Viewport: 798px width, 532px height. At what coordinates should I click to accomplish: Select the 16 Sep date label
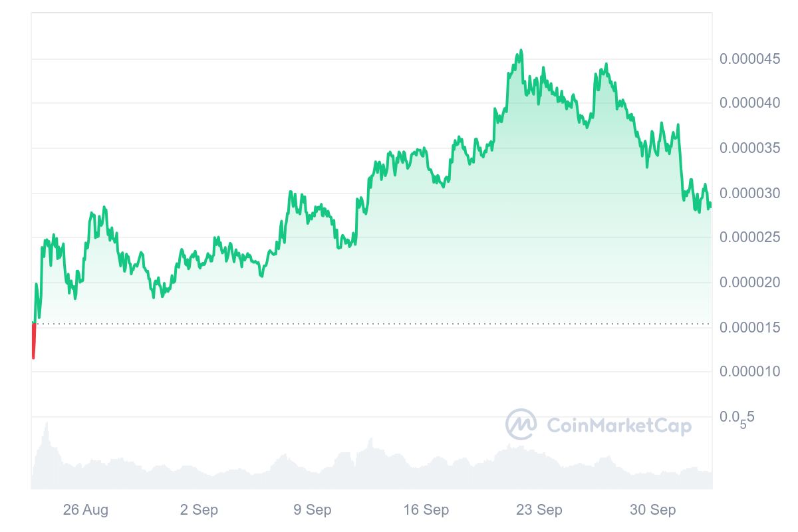(x=426, y=510)
